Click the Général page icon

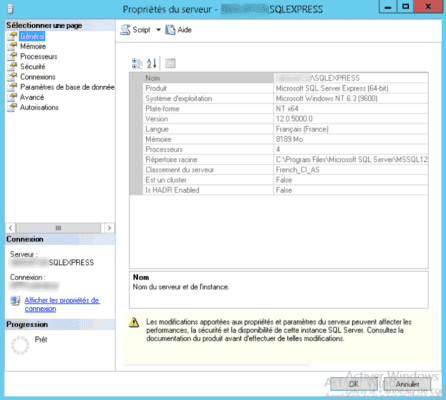(x=12, y=36)
